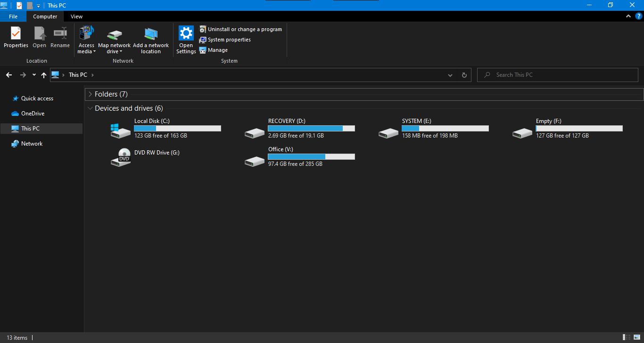Image resolution: width=644 pixels, height=343 pixels.
Task: Click computer icon in the address bar
Action: pyautogui.click(x=55, y=75)
